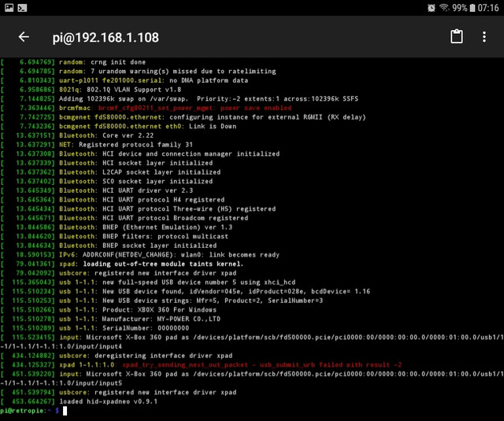The height and width of the screenshot is (421, 504).
Task: Tap the path ending in input/input4
Action: pos(61,346)
